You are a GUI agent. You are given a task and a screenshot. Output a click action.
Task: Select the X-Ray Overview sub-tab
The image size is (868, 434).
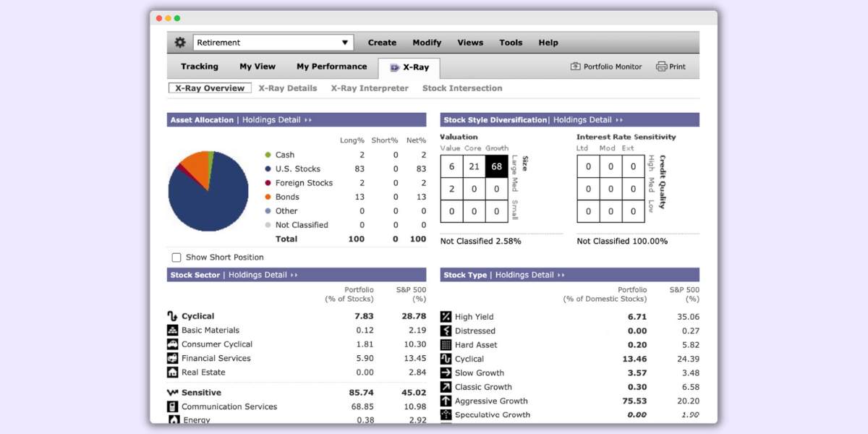(x=210, y=88)
